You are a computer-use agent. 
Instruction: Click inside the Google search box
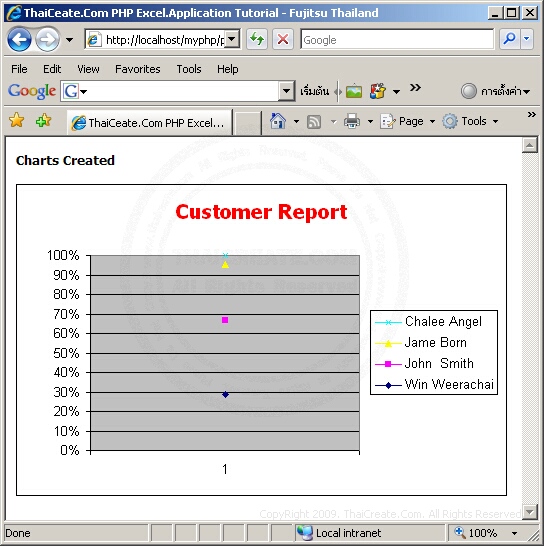click(x=397, y=39)
